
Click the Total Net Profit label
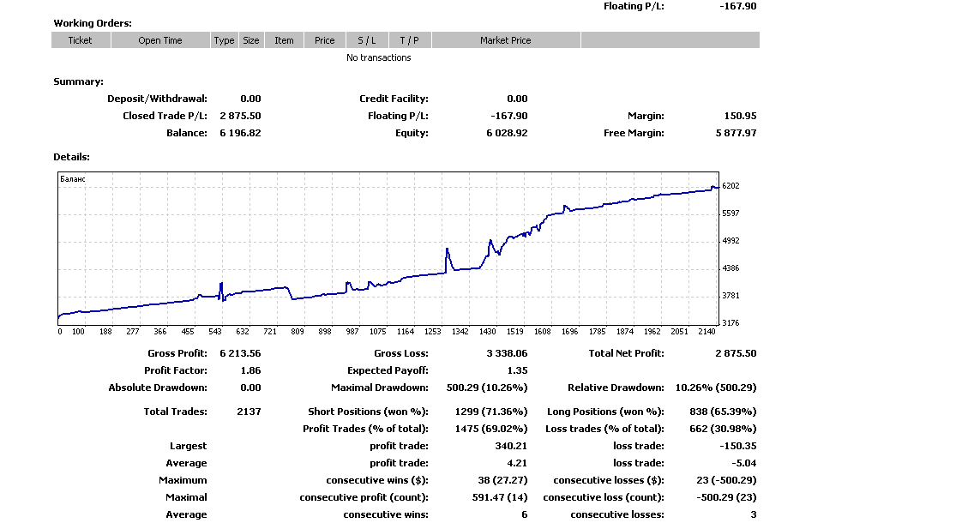coord(626,353)
